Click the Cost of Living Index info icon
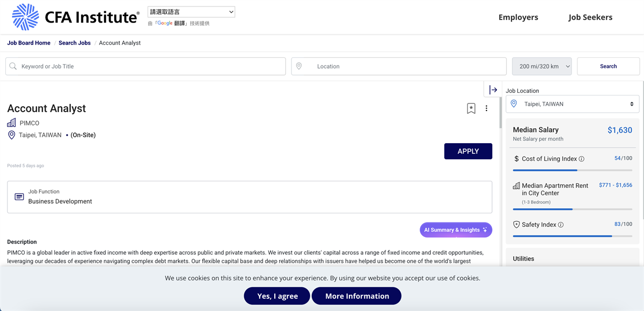This screenshot has width=644, height=311. coord(582,159)
